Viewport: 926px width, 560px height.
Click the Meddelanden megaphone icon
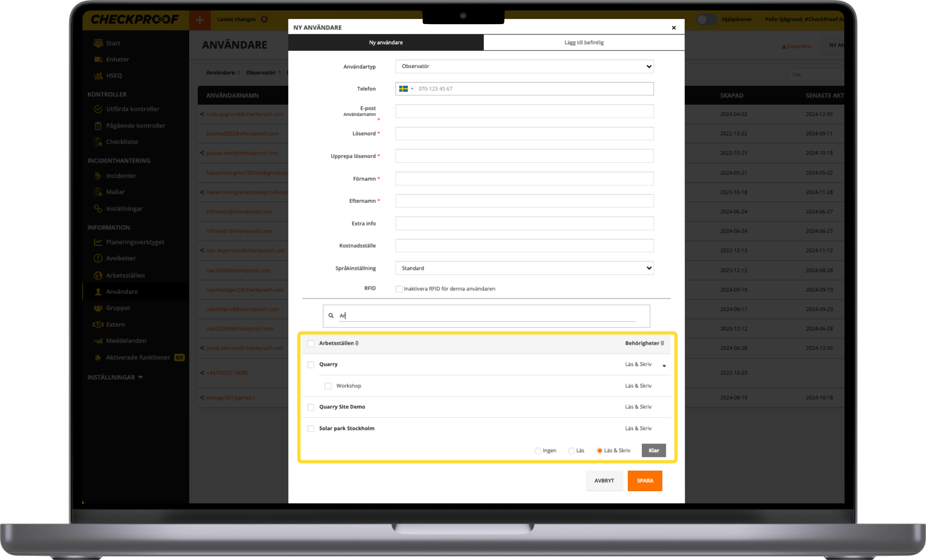[x=98, y=341]
